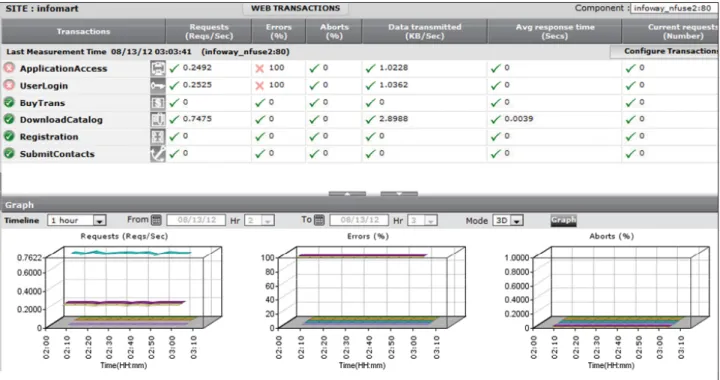Click the SubmitContacts anchor transaction icon
Screen dimensions: 720x380
tap(158, 153)
